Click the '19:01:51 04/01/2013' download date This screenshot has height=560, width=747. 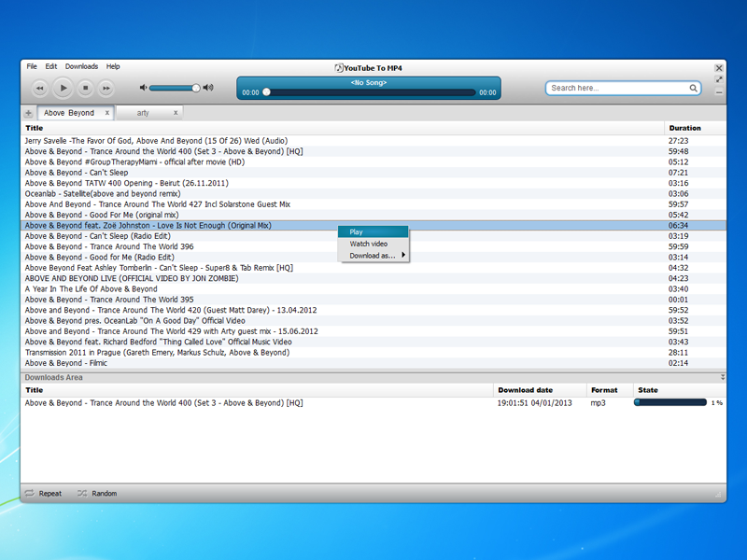[534, 403]
